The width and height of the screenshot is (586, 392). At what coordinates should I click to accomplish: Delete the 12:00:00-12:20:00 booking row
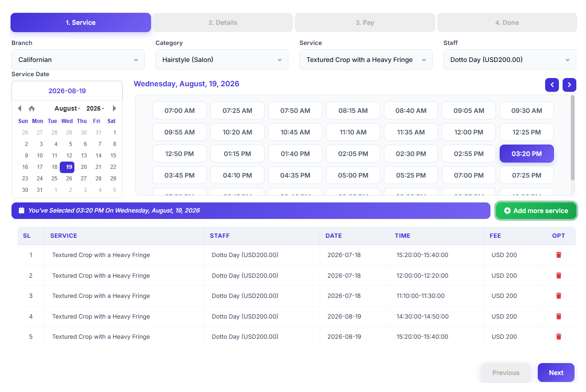pyautogui.click(x=558, y=275)
